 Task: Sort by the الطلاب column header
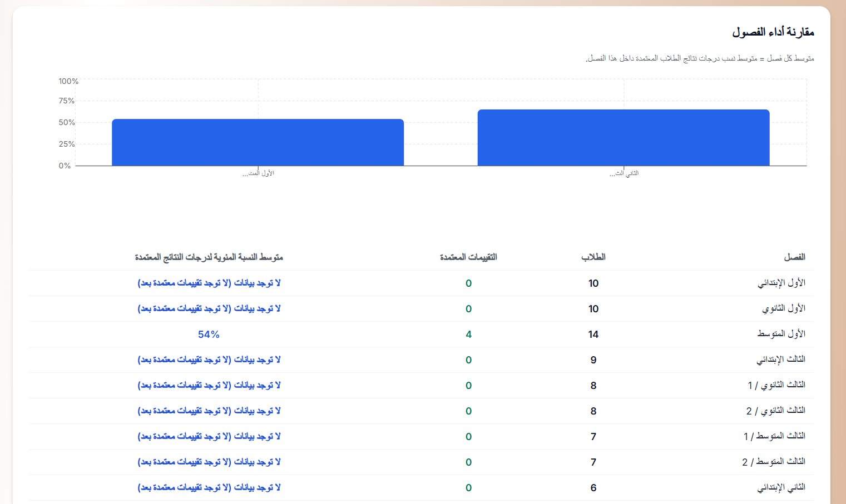(x=593, y=257)
